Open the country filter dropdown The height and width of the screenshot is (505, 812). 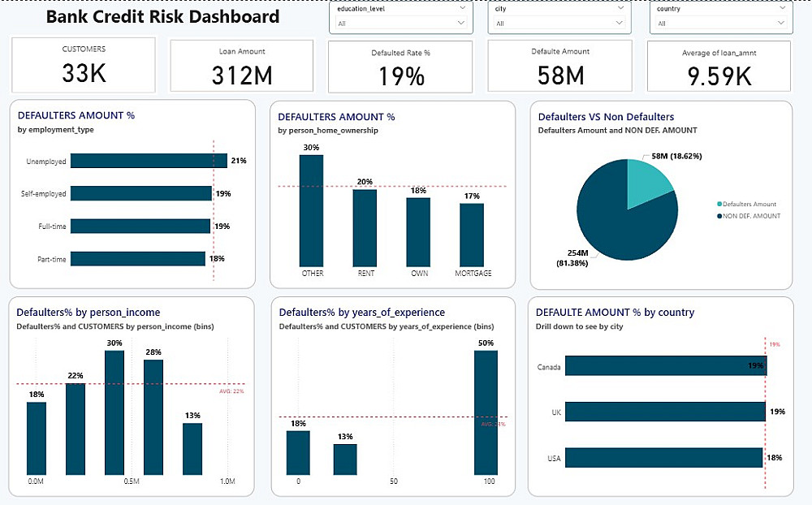(720, 23)
